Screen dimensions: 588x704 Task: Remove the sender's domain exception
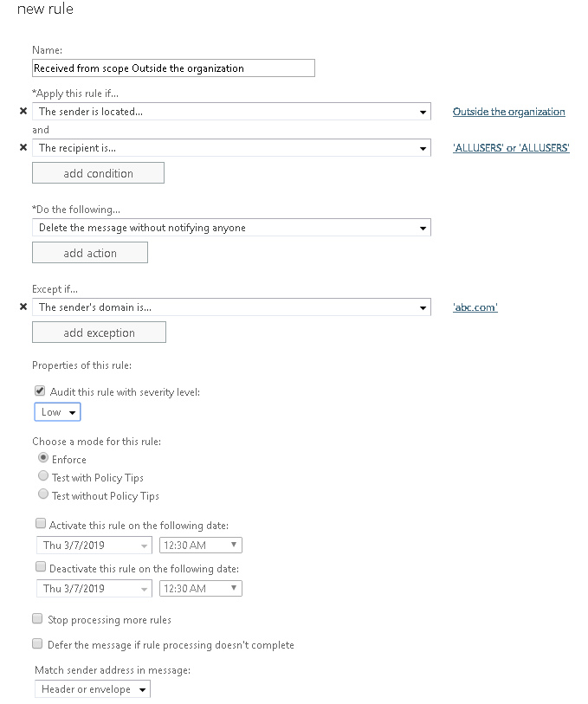pyautogui.click(x=23, y=307)
